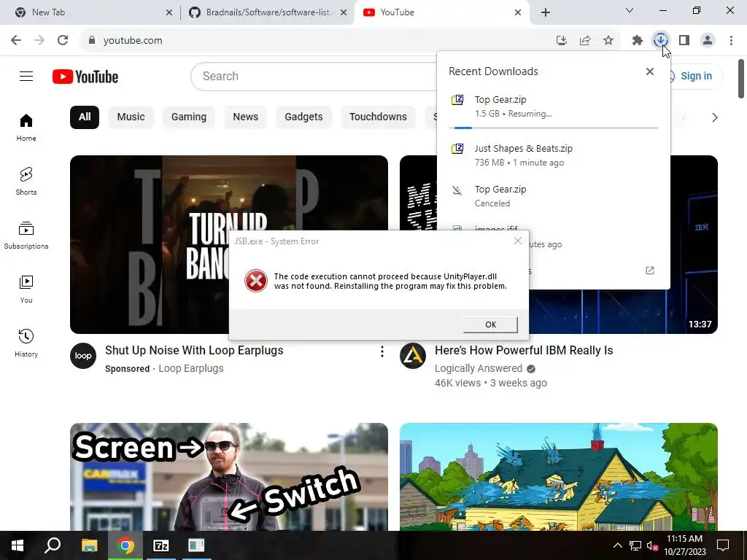Click the share page icon
747x560 pixels.
pos(585,41)
